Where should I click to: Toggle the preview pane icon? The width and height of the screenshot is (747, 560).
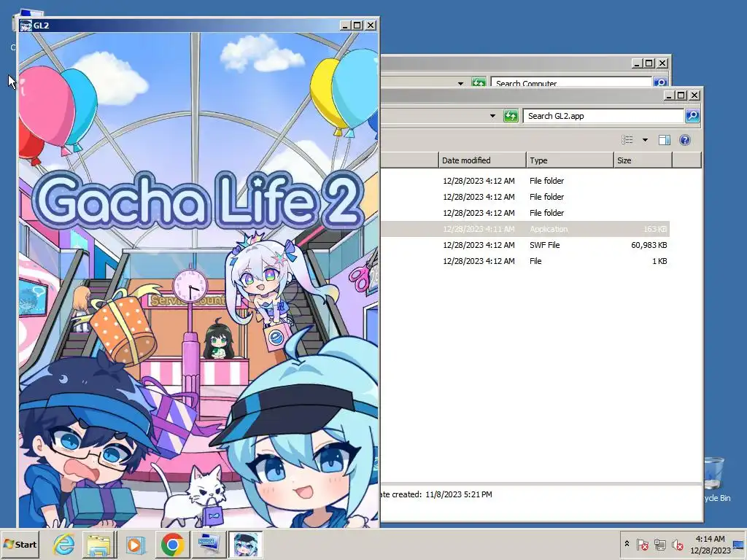[664, 139]
